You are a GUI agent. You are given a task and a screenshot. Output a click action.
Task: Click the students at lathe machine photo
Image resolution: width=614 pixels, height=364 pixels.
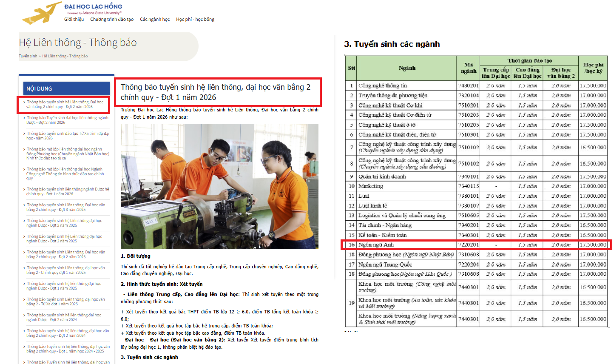coord(219,186)
